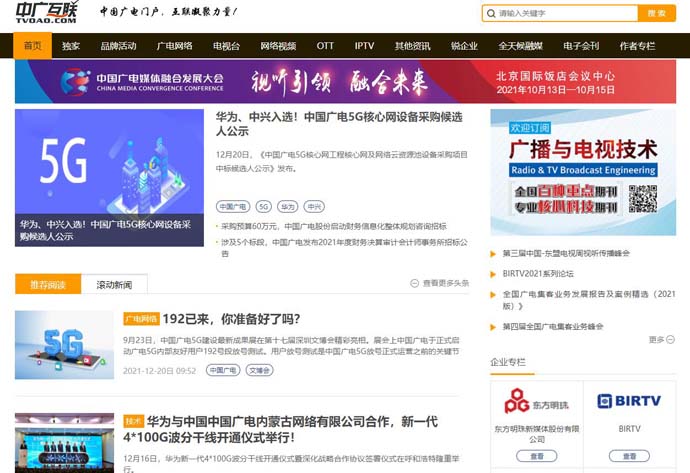
Task: Select the 首页 navigation tab
Action: click(33, 46)
